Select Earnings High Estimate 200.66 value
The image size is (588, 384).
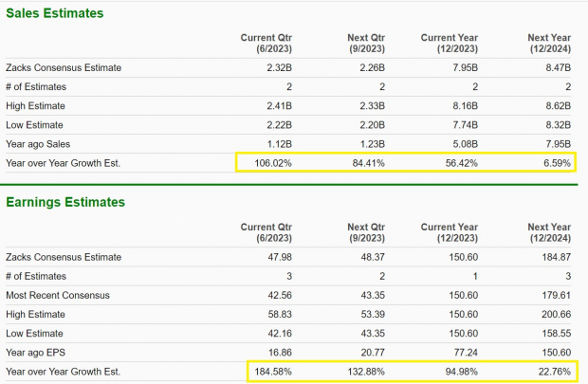[x=553, y=313]
